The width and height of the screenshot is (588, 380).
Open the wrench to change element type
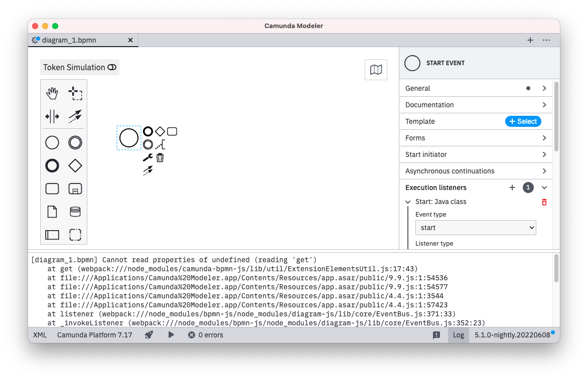[148, 157]
